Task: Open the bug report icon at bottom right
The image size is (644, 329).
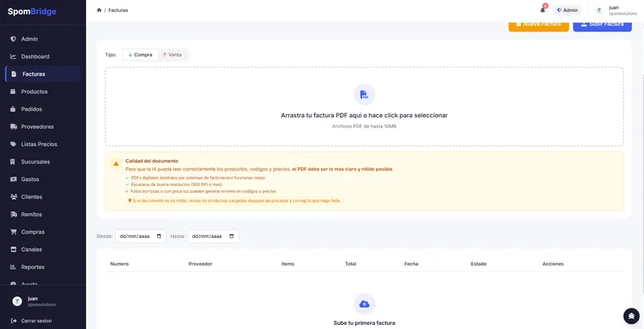Action: (x=631, y=315)
